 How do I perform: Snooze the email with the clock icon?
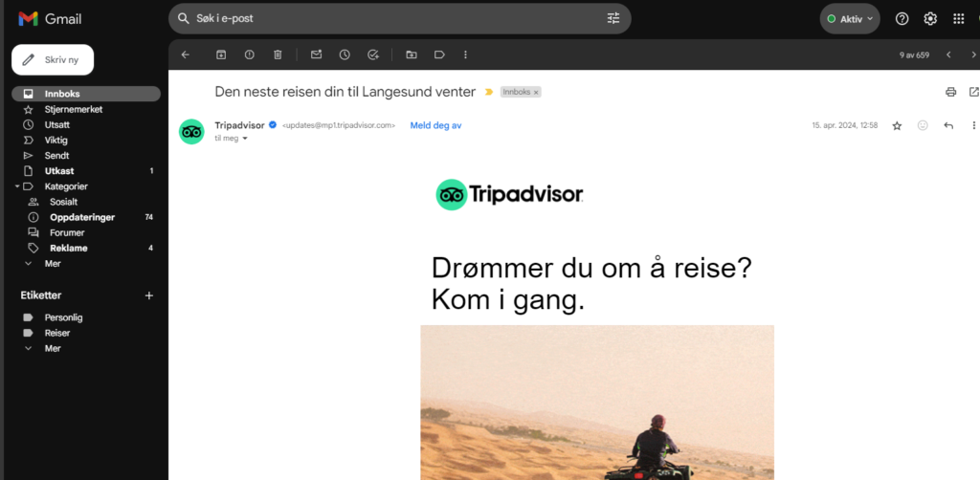click(x=345, y=55)
